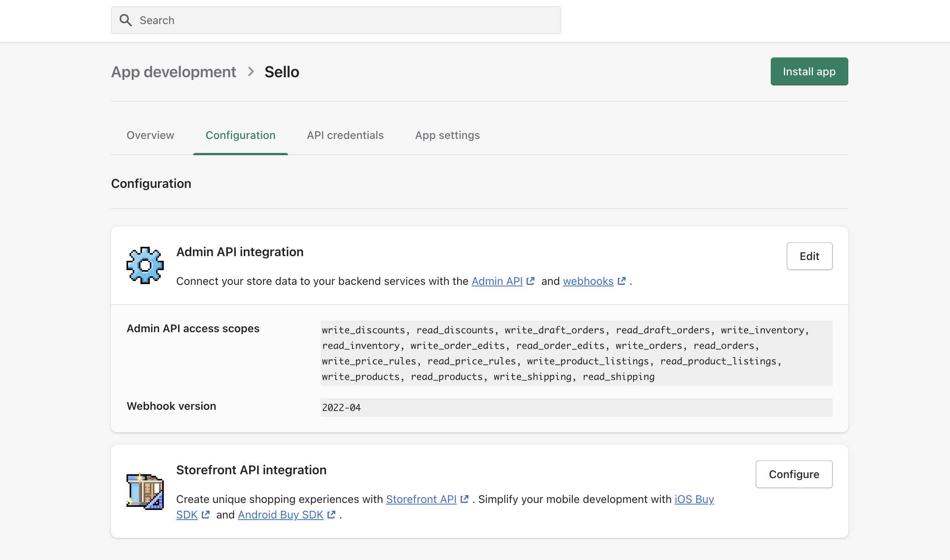
Task: Click the Storefront API integration heading
Action: coord(251,470)
